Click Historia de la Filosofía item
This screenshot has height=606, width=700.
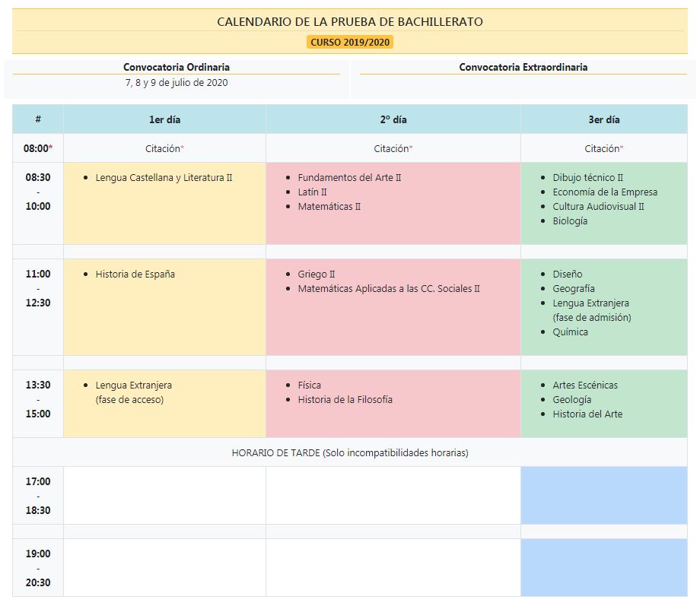pos(345,399)
